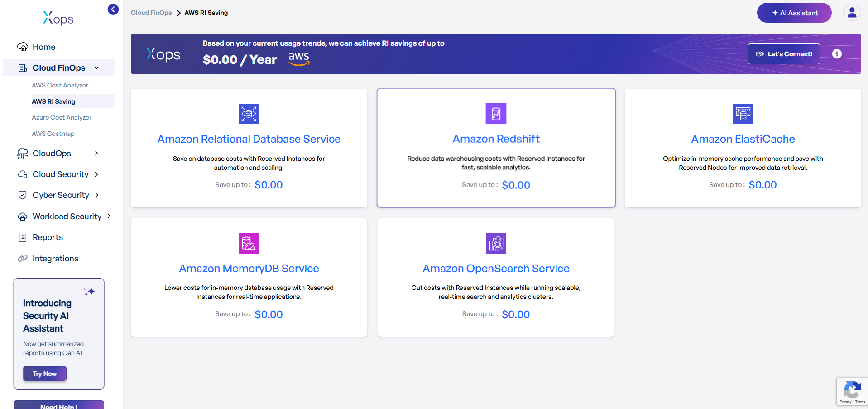
Task: Click the Amazon Redshift service icon
Action: 496,114
